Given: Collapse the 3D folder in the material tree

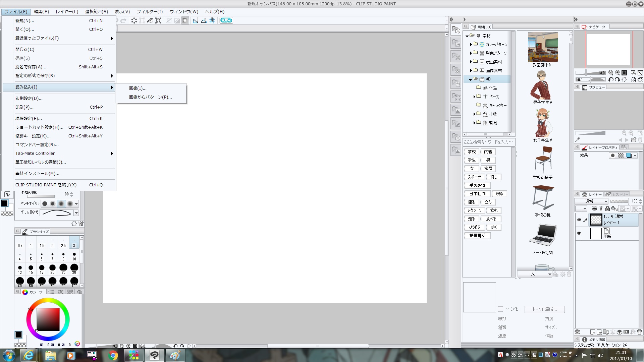Looking at the screenshot, I should [x=471, y=79].
